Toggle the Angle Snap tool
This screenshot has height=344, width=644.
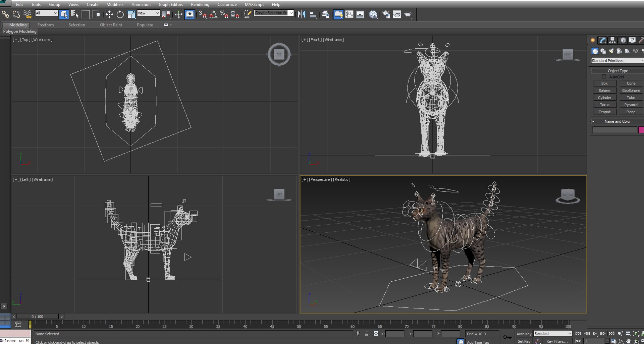213,14
